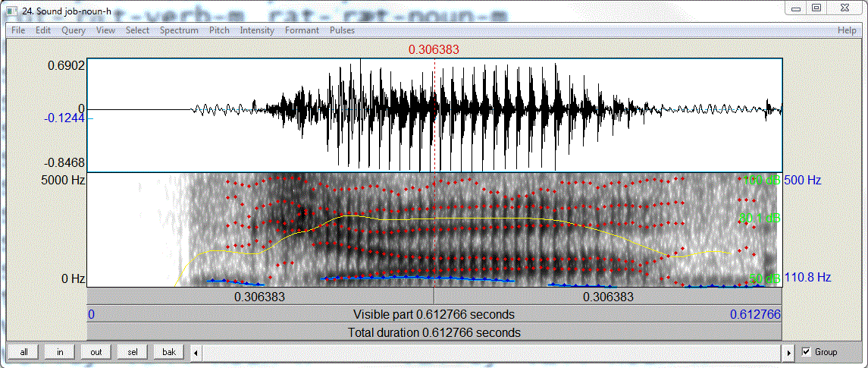Click the 'all' zoom button
Viewport: 868px width, 368px height.
[24, 352]
